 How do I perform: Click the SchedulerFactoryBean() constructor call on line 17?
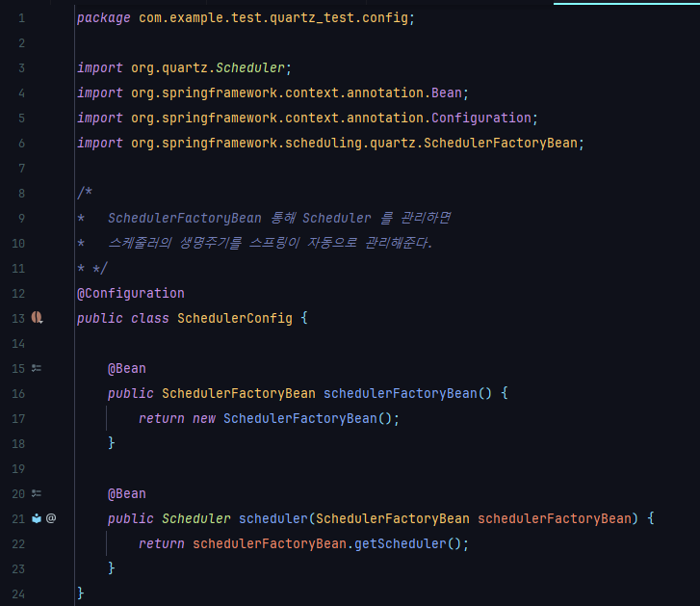307,418
